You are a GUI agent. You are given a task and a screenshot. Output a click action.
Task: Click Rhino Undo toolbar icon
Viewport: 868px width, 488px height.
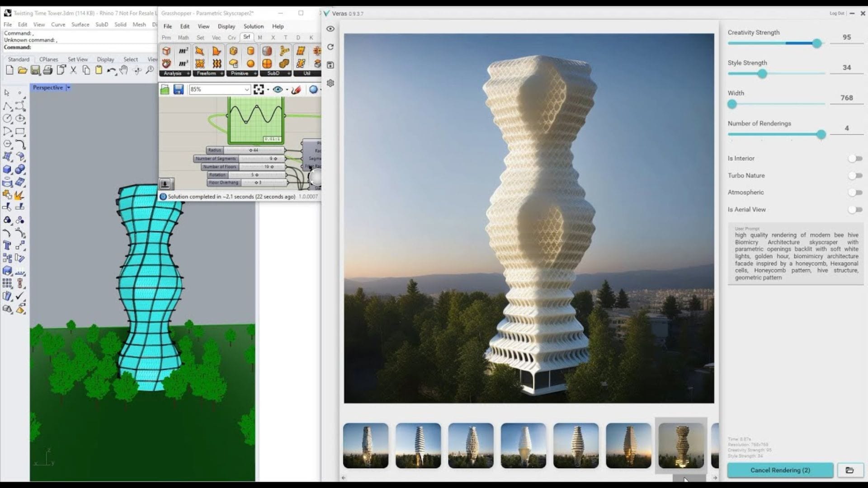click(x=111, y=70)
